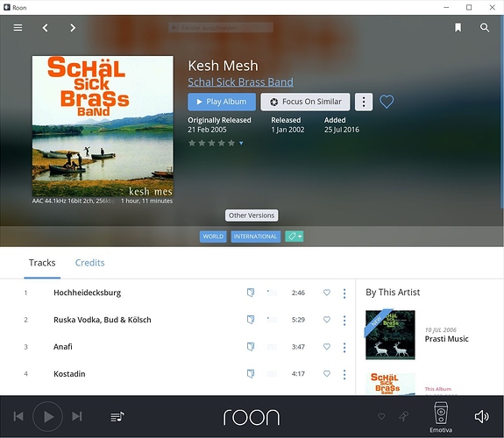Open the search magnifier icon
The height and width of the screenshot is (438, 504).
click(x=485, y=28)
